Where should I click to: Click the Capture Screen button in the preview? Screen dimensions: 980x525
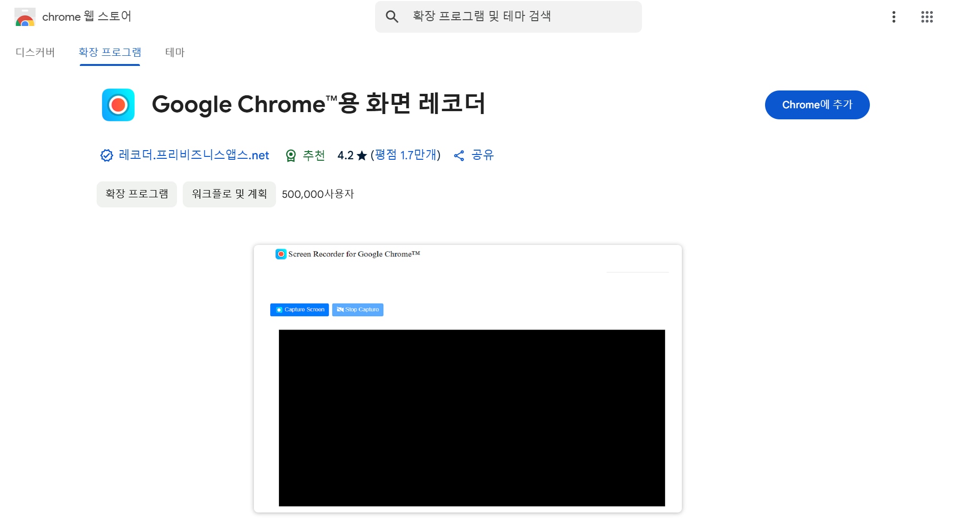(x=300, y=310)
